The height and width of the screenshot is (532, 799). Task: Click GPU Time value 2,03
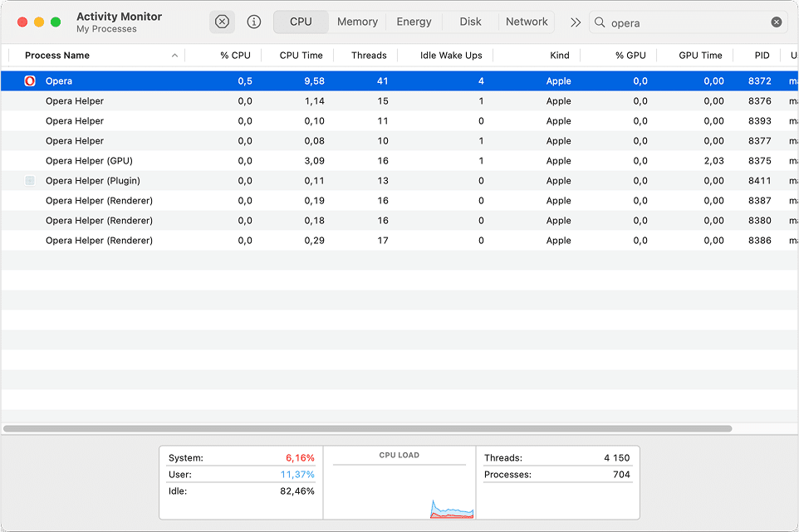coord(714,161)
